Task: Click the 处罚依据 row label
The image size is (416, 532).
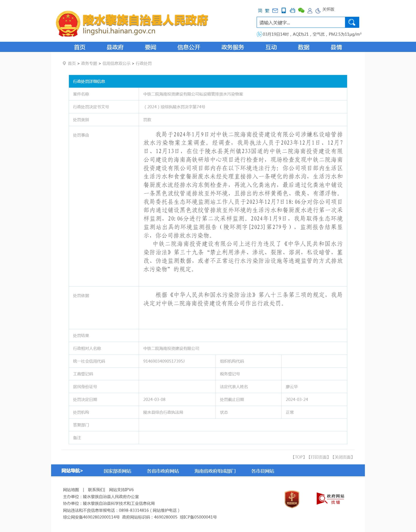Action: [x=81, y=295]
